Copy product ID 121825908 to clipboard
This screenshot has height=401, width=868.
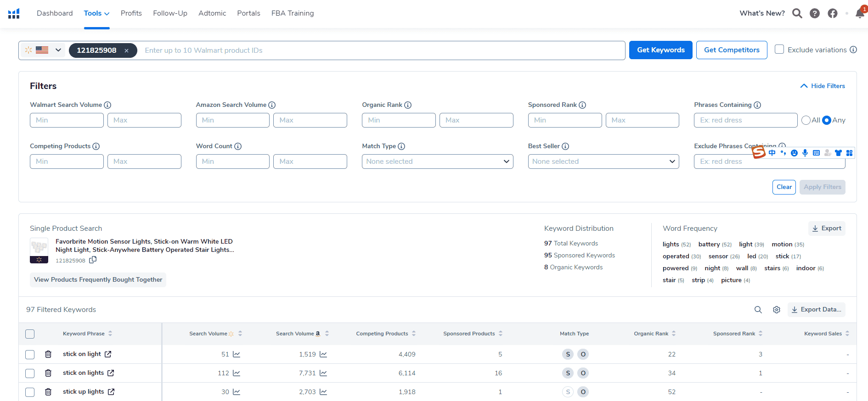93,260
